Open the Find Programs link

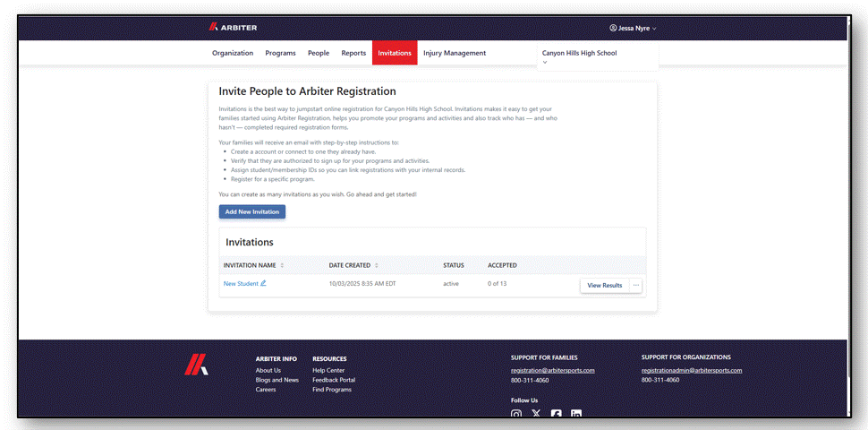332,390
